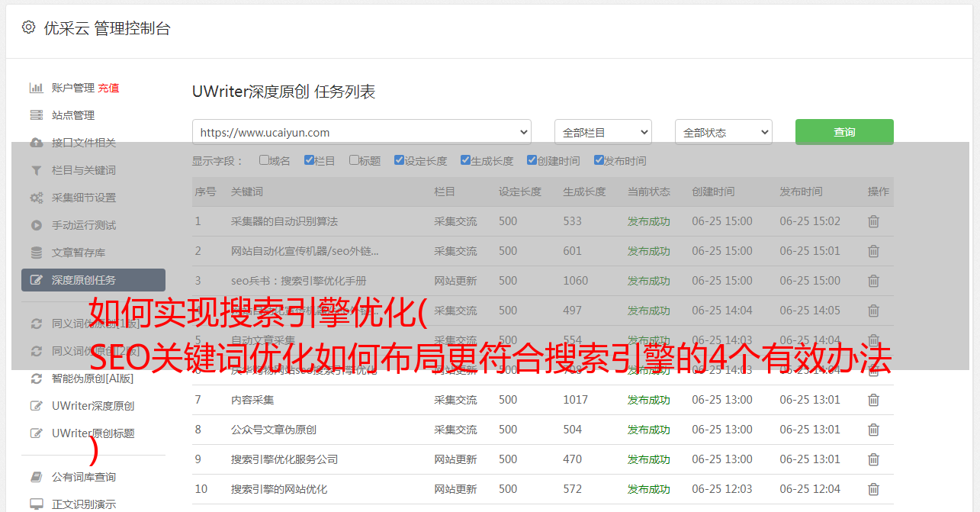Click the 站点管理 server icon
Screen dimensions: 980x512
coord(36,115)
